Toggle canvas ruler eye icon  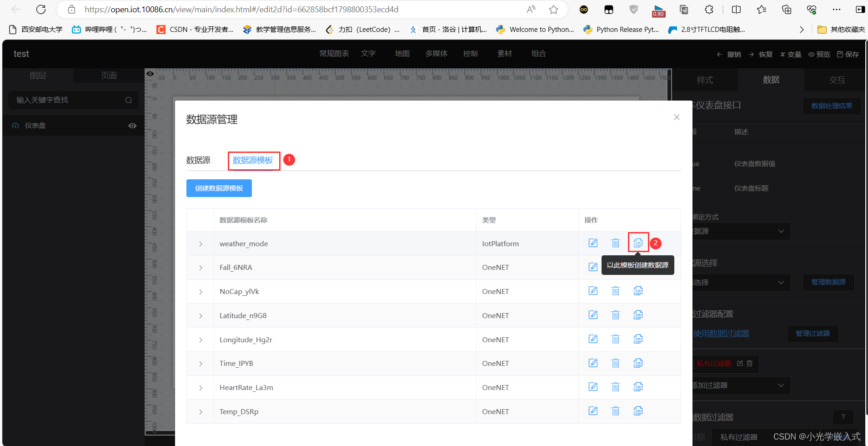pyautogui.click(x=150, y=74)
